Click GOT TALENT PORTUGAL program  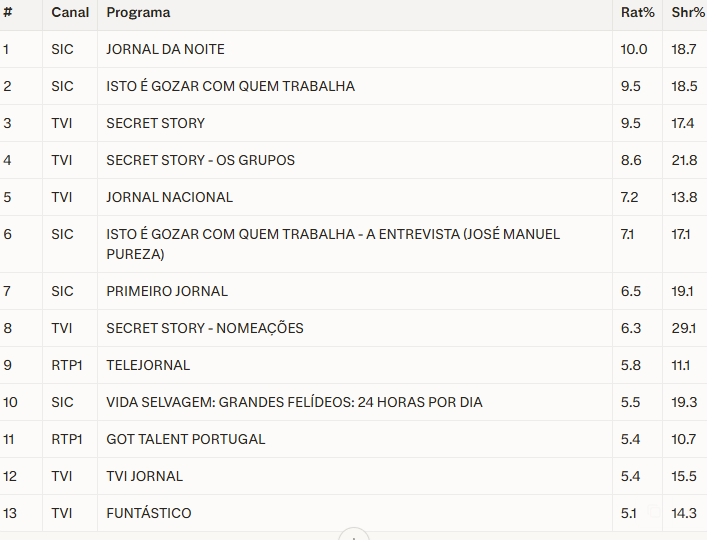point(186,439)
